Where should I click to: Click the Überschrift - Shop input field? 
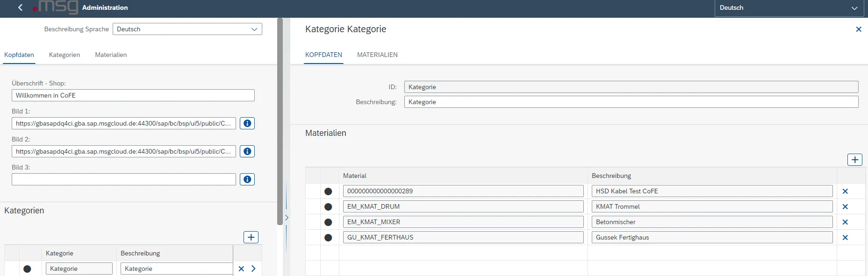coord(133,95)
